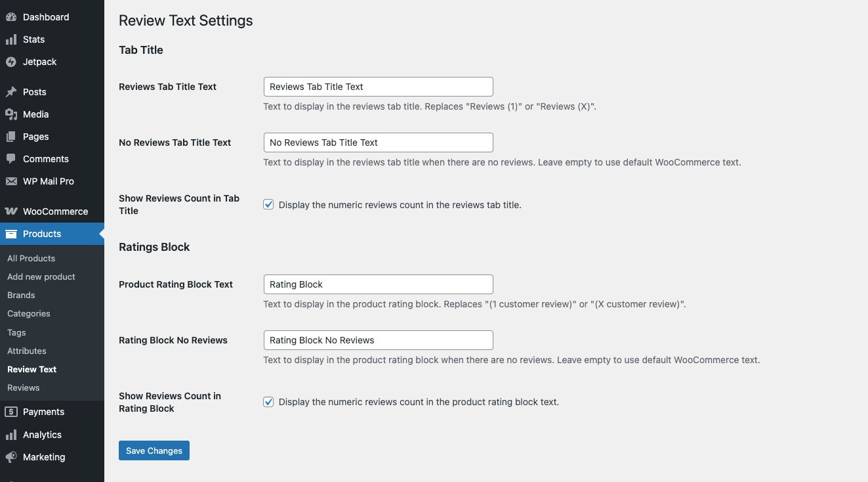Open the Pages menu item
Screen dimensions: 868x482
click(36, 137)
